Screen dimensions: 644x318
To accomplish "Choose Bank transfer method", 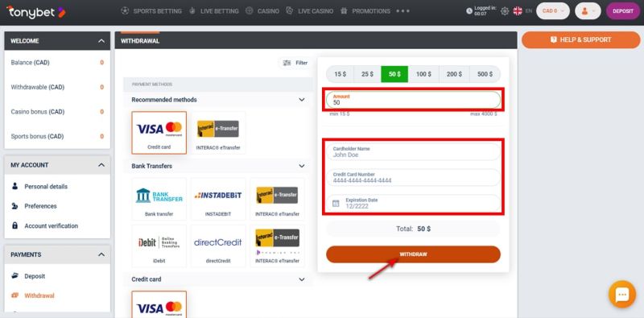I will (159, 200).
